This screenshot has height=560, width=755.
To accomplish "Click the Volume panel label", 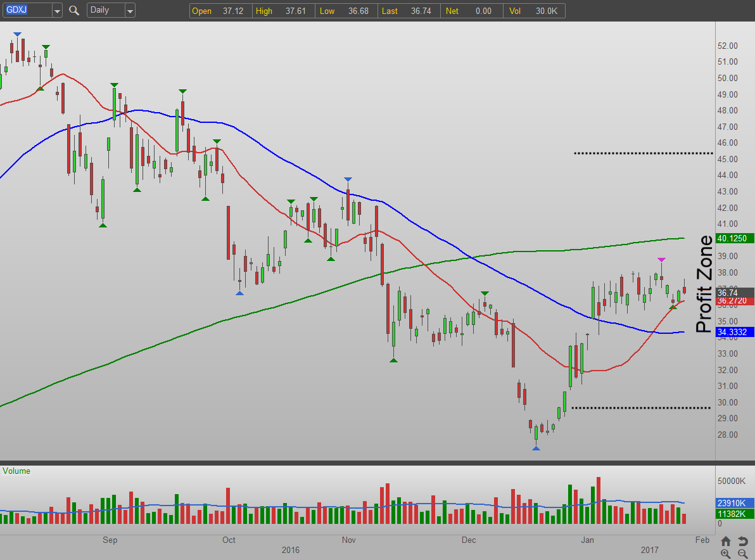I will point(16,471).
